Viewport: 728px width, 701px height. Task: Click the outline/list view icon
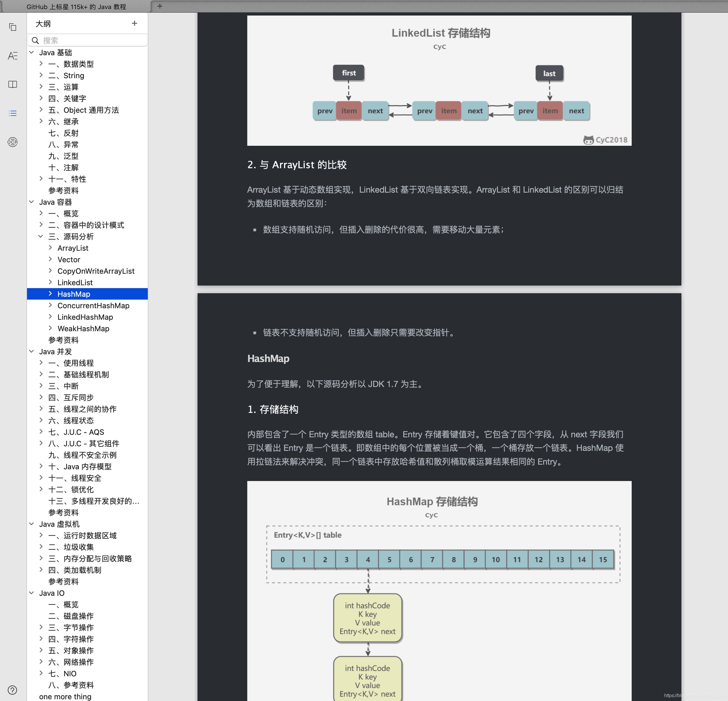click(x=13, y=113)
